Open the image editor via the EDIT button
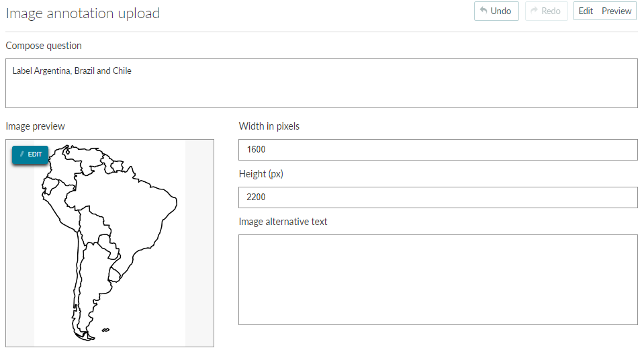This screenshot has width=644, height=356. tap(30, 154)
